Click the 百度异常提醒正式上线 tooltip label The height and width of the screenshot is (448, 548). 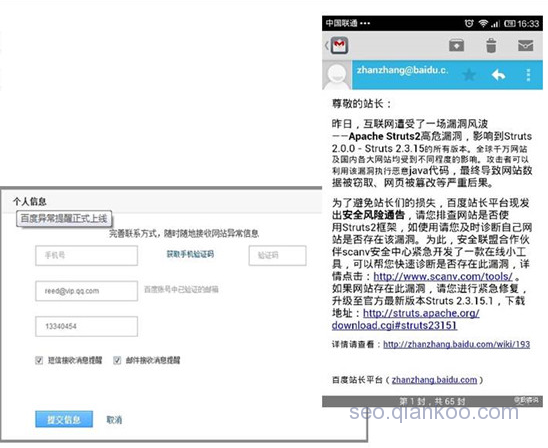64,218
